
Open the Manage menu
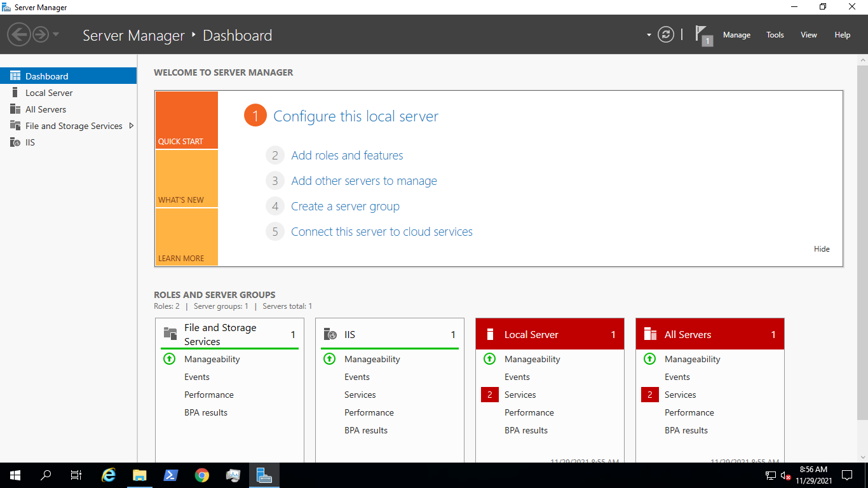point(736,35)
